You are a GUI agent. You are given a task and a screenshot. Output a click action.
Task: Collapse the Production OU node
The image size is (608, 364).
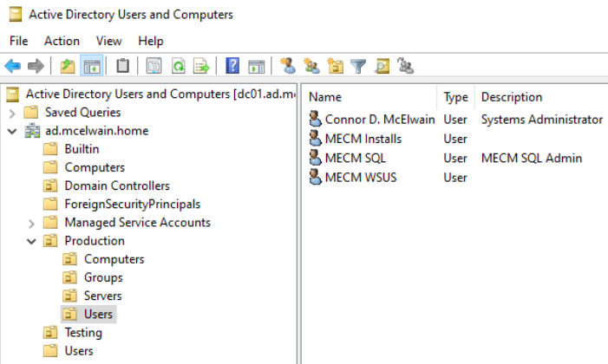(x=32, y=241)
